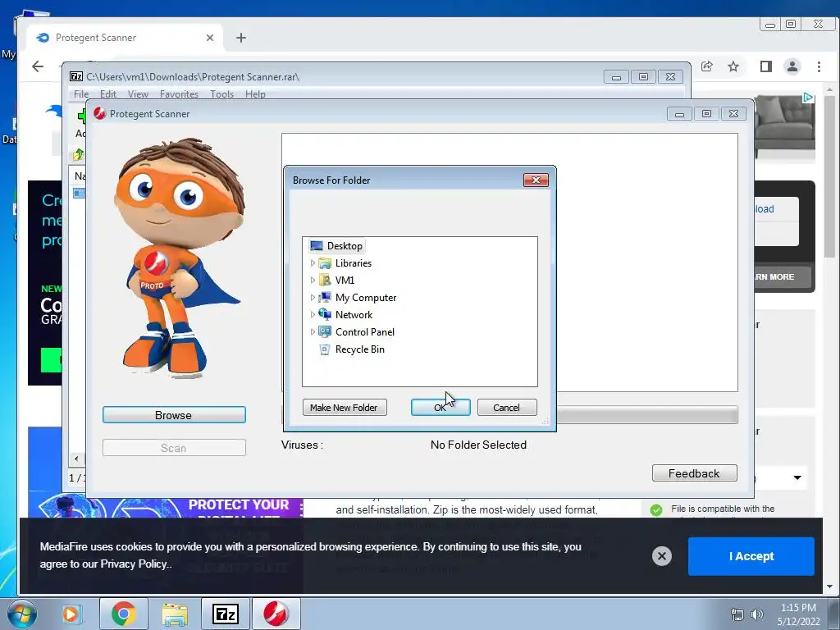Open the Help menu in 7-Zip
840x630 pixels.
[256, 94]
